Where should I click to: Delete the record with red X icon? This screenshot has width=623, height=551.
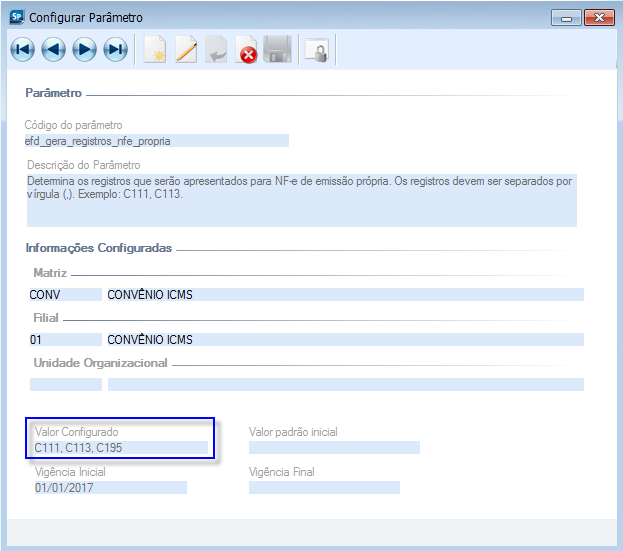coord(246,49)
